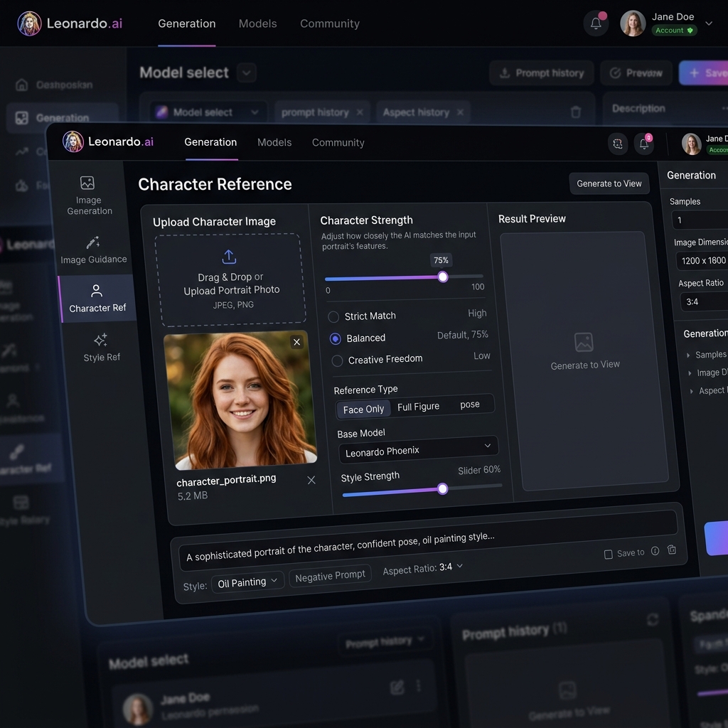Delete character_portrait.png file entry
This screenshot has width=728, height=728.
[x=311, y=480]
